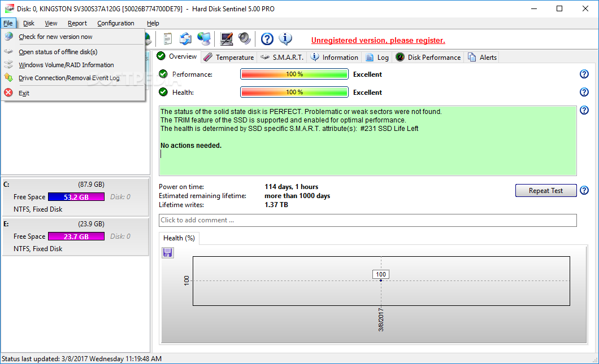Click the 100 data point on health chart
Image resolution: width=599 pixels, height=364 pixels.
[x=381, y=280]
